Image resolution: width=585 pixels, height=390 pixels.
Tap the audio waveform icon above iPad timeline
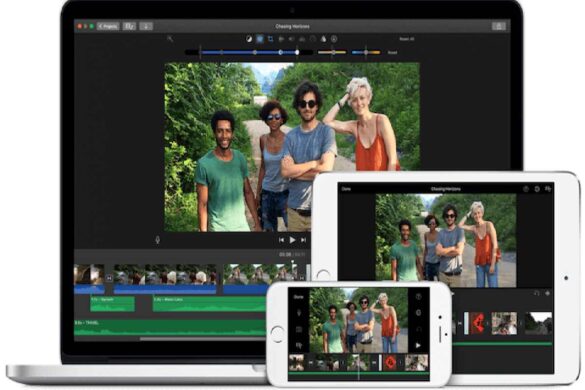(536, 293)
